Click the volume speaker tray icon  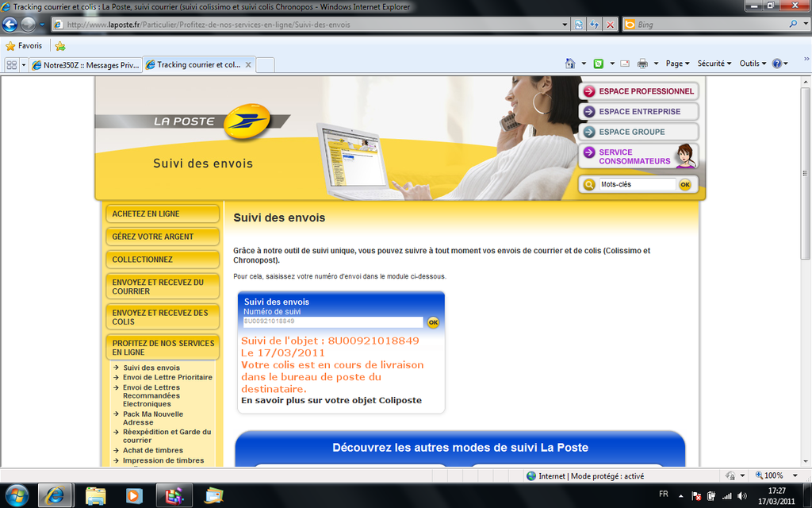[742, 496]
